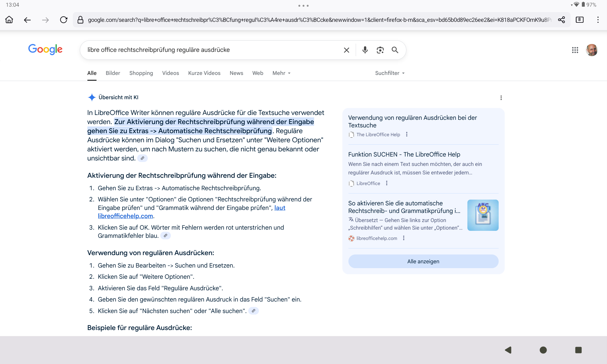Tap the Android home button

[543, 350]
